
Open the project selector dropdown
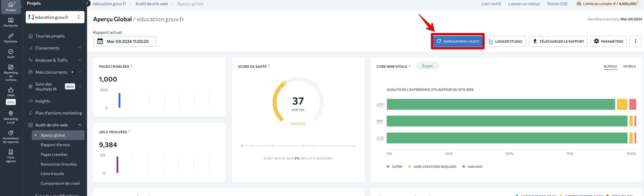tap(55, 17)
